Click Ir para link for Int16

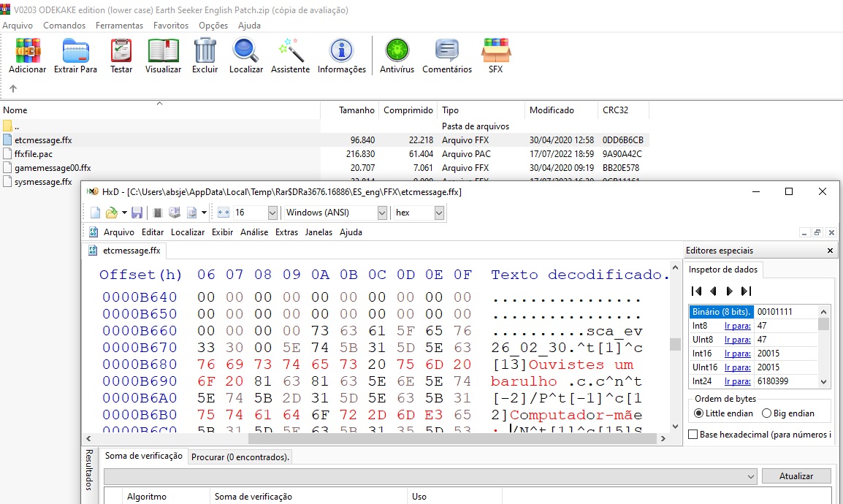738,354
